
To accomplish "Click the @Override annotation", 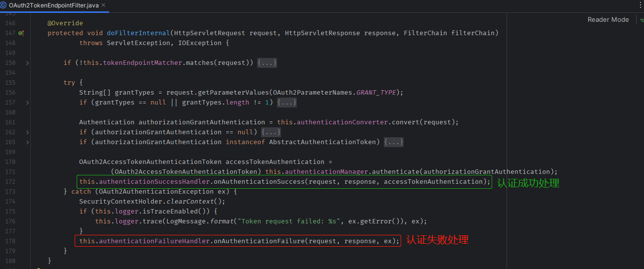I will [65, 23].
